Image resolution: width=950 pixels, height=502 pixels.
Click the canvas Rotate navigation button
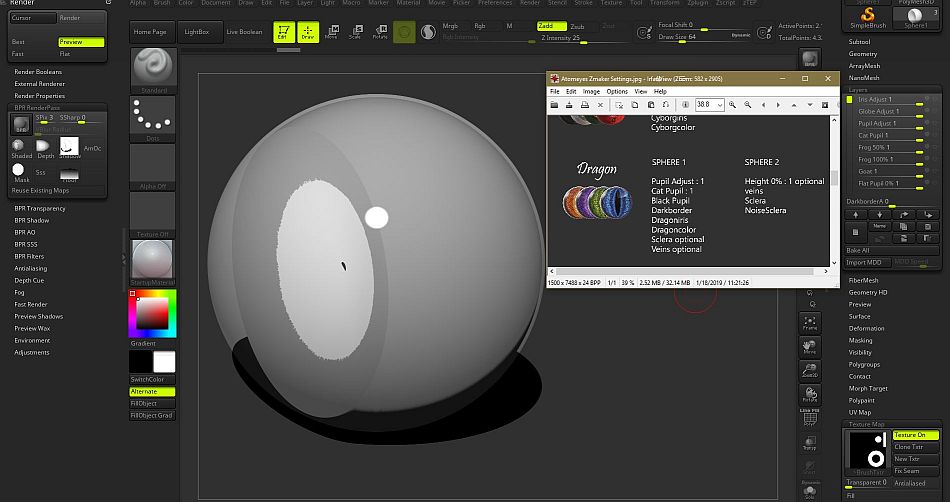coord(810,394)
